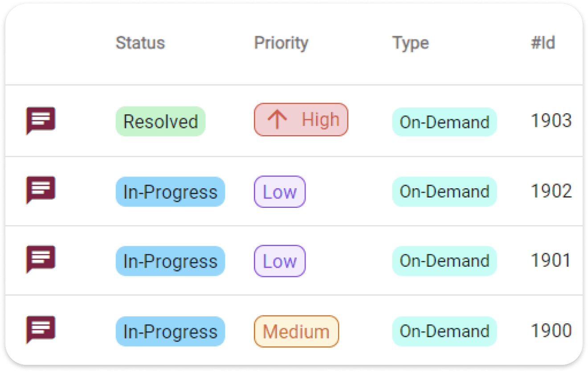
Task: Select Low priority badge on ticket 1901
Action: (280, 261)
